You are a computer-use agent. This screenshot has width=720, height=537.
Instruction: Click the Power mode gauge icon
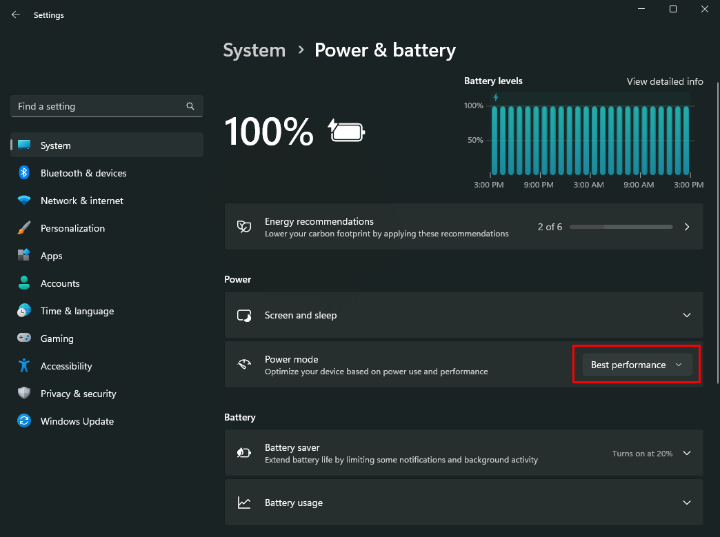pyautogui.click(x=244, y=364)
